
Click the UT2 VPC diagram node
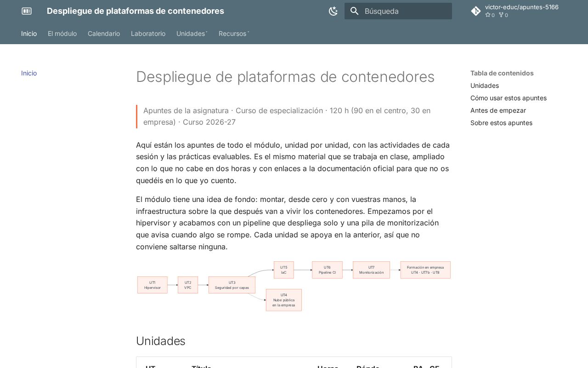[188, 285]
